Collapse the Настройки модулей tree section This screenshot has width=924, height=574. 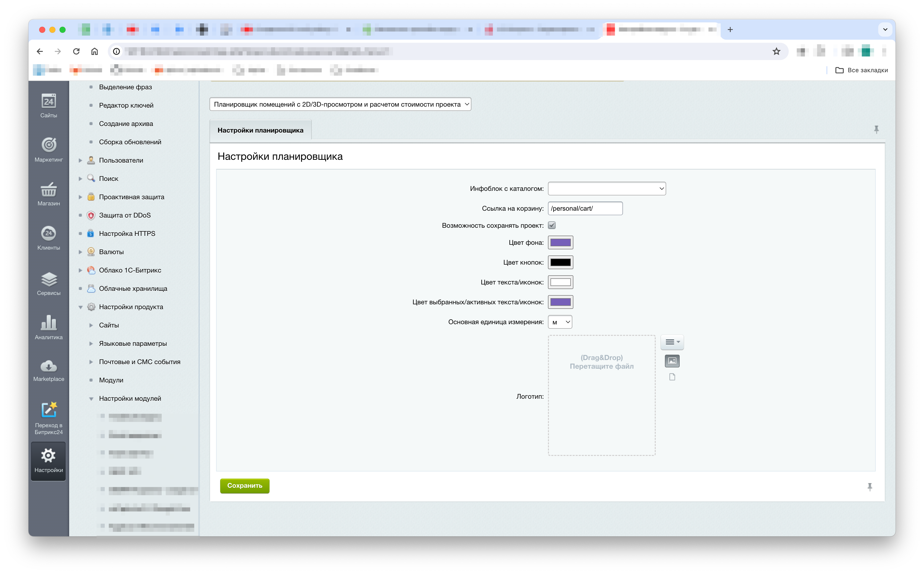click(x=91, y=399)
